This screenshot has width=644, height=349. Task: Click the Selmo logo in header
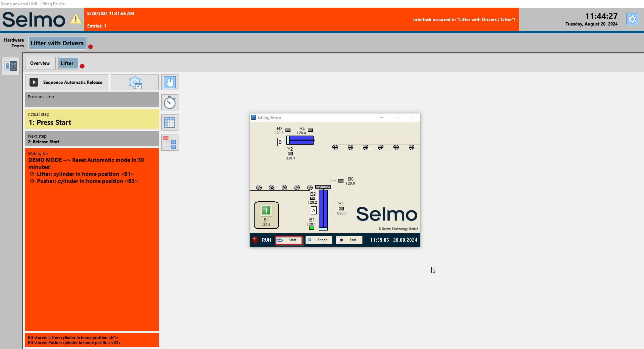pos(34,19)
